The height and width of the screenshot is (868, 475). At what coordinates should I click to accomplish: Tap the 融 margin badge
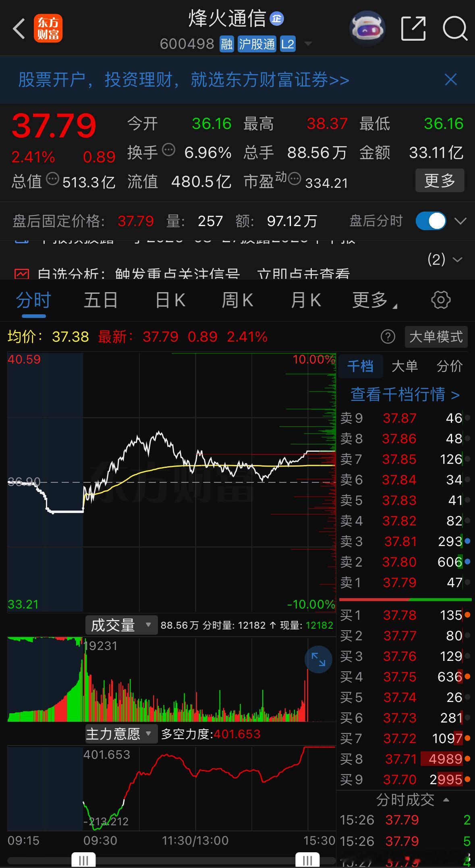coord(226,44)
